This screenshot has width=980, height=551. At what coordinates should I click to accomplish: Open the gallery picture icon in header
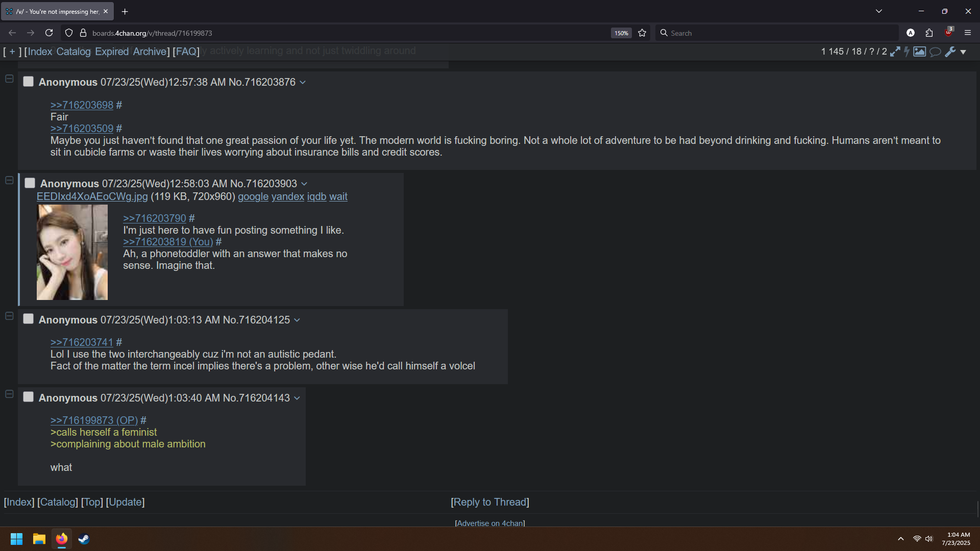pyautogui.click(x=920, y=52)
